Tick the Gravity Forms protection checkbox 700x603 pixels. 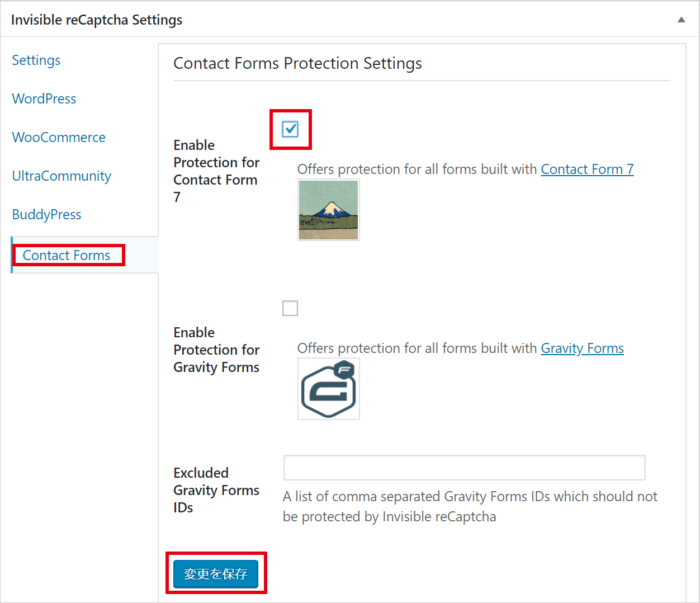point(290,308)
